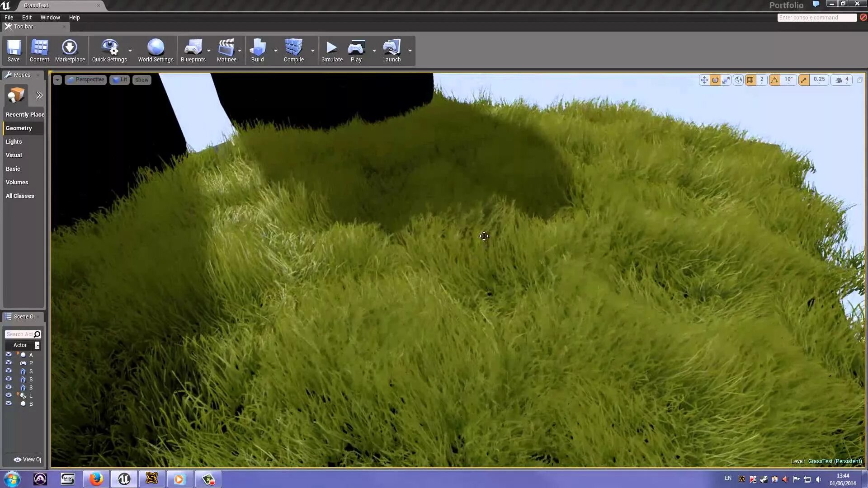This screenshot has height=488, width=868.
Task: Click the Save toolbar icon
Action: click(14, 50)
